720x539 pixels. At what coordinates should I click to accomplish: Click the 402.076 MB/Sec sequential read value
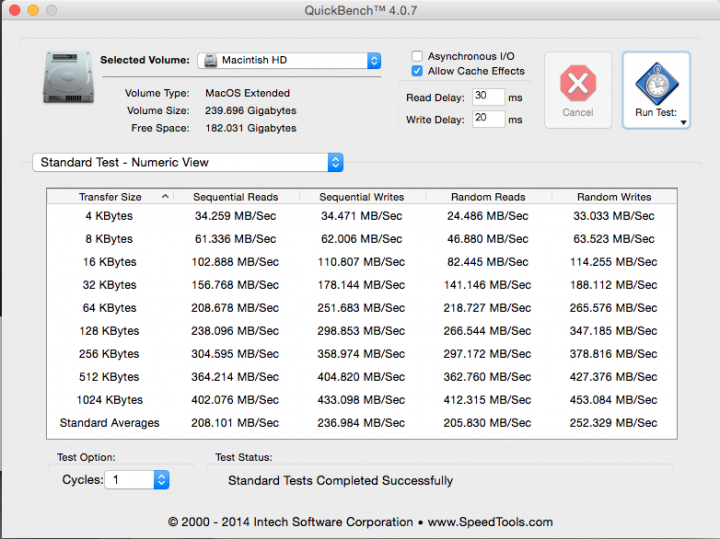click(x=235, y=399)
